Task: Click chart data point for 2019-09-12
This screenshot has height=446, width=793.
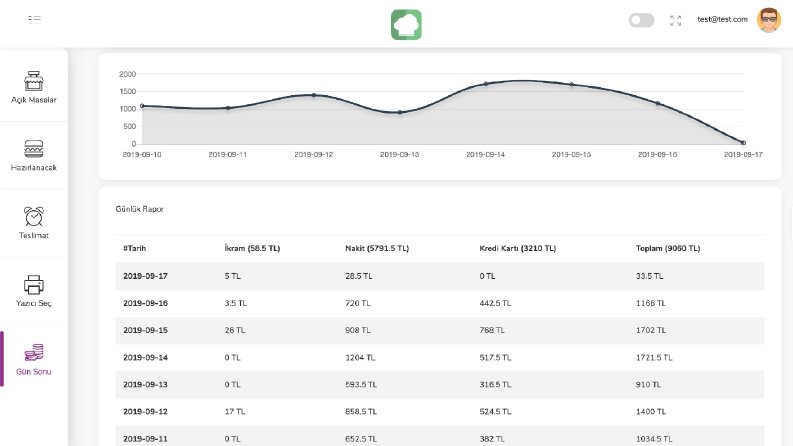Action: [314, 95]
